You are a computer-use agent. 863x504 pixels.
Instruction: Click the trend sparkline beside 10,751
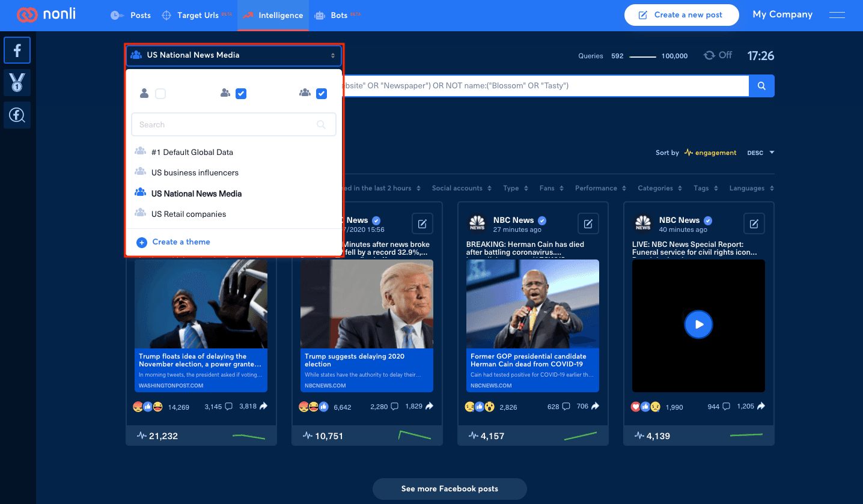[415, 436]
